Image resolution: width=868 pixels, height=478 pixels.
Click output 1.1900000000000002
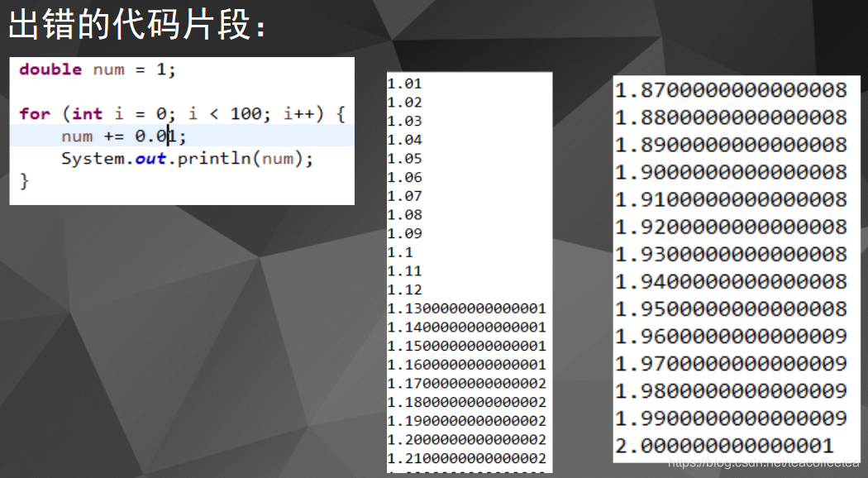coord(467,421)
